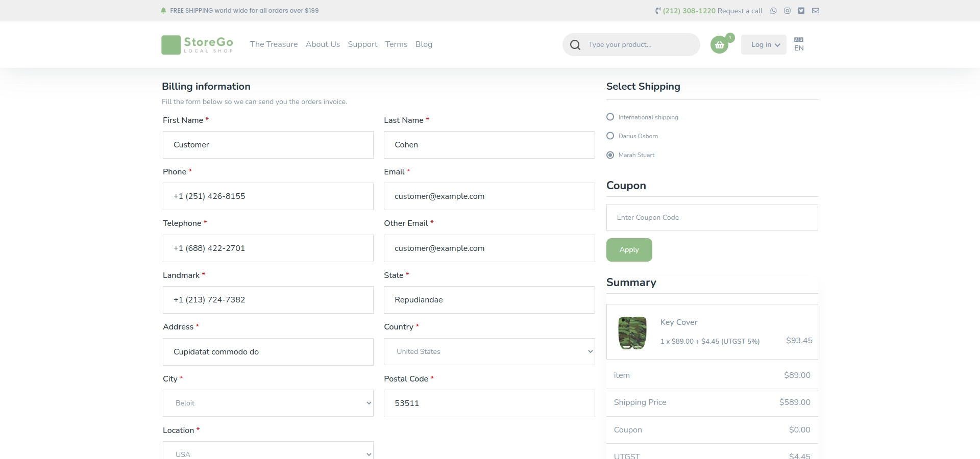This screenshot has width=980, height=459.
Task: Open the Twitter icon link
Action: coord(801,11)
